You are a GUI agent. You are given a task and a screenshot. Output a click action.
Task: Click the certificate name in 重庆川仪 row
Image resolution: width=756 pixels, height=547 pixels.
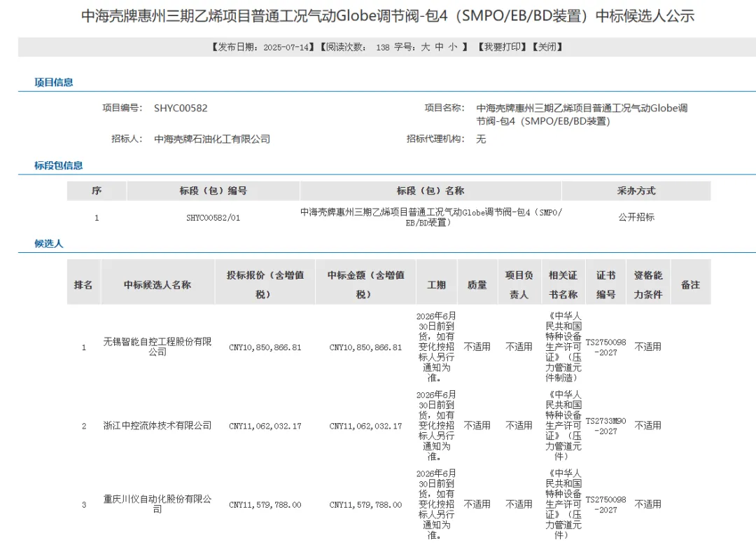(563, 504)
